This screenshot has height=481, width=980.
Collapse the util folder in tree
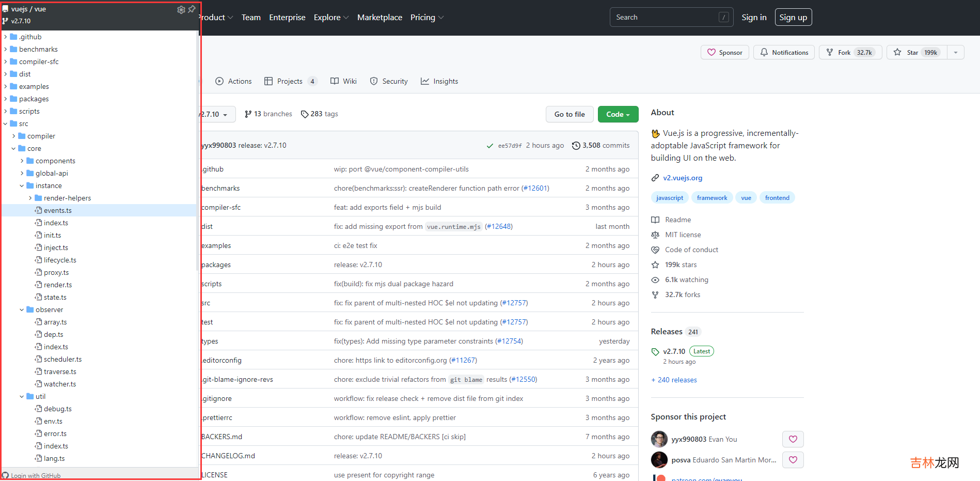[x=22, y=396]
